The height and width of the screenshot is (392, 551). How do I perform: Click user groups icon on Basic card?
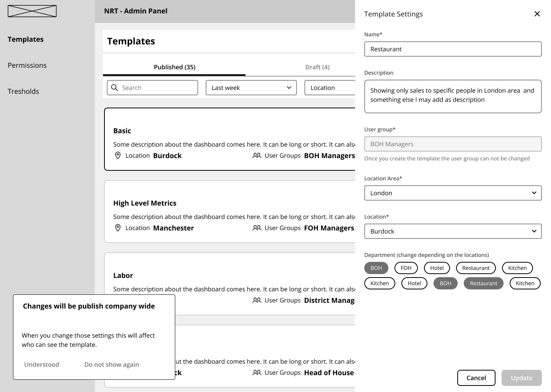pyautogui.click(x=257, y=155)
